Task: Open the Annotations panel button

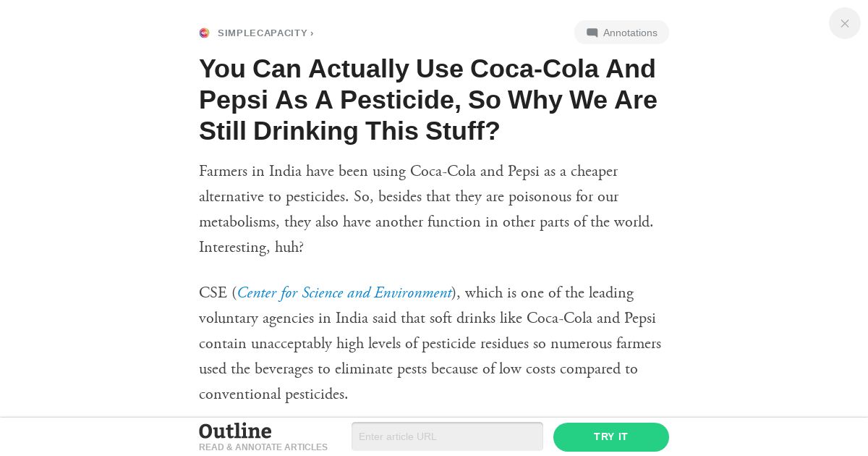Action: [x=621, y=33]
